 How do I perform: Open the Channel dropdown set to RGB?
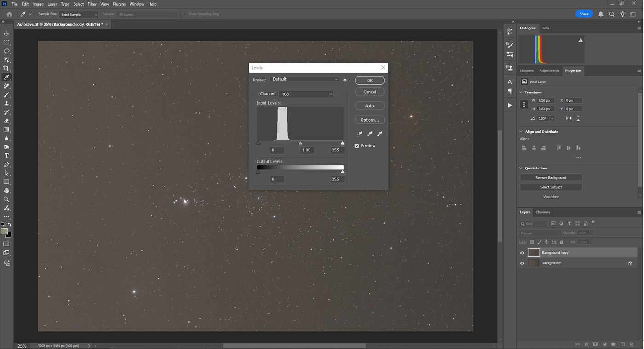306,94
